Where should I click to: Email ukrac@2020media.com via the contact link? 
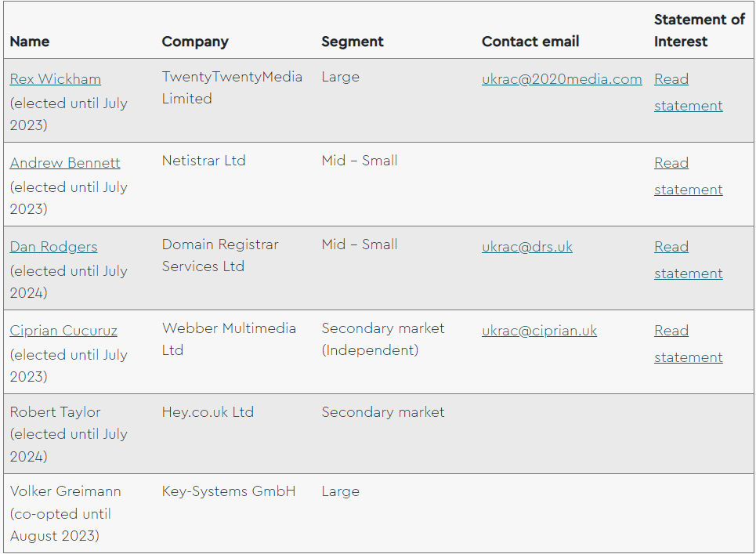(562, 79)
